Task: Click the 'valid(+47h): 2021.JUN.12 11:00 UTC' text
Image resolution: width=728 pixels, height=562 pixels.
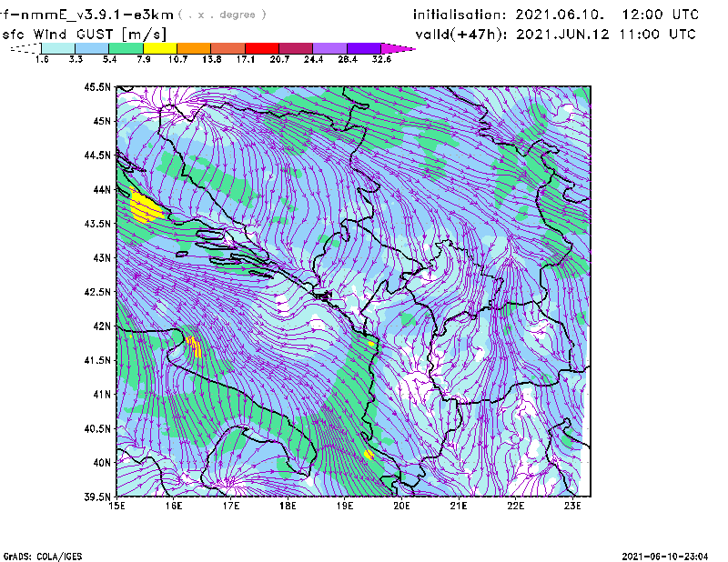Action: [x=556, y=35]
